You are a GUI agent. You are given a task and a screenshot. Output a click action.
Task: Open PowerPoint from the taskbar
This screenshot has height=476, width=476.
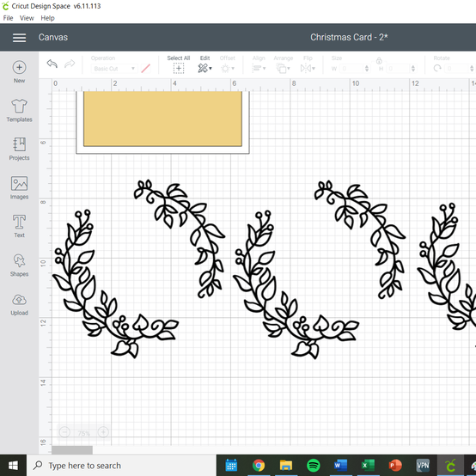click(x=395, y=465)
